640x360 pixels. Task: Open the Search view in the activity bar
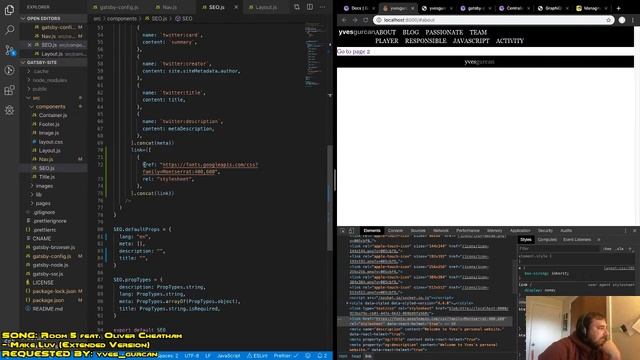pyautogui.click(x=9, y=30)
